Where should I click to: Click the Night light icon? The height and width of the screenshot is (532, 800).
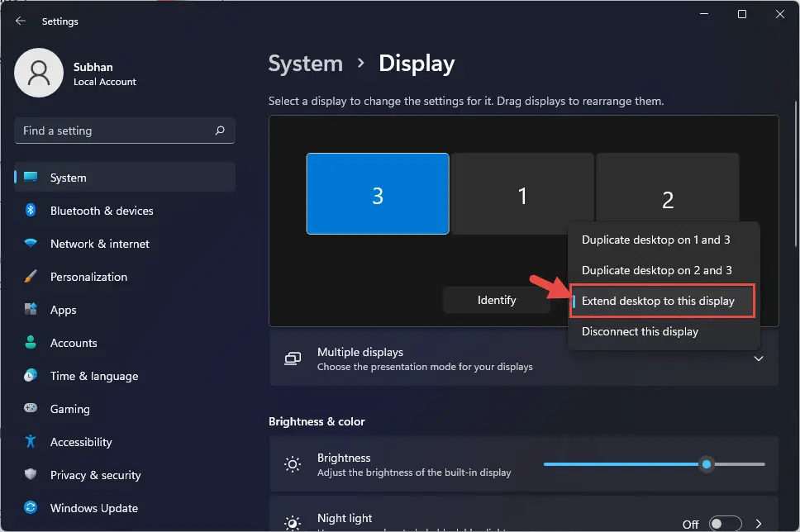click(x=293, y=523)
